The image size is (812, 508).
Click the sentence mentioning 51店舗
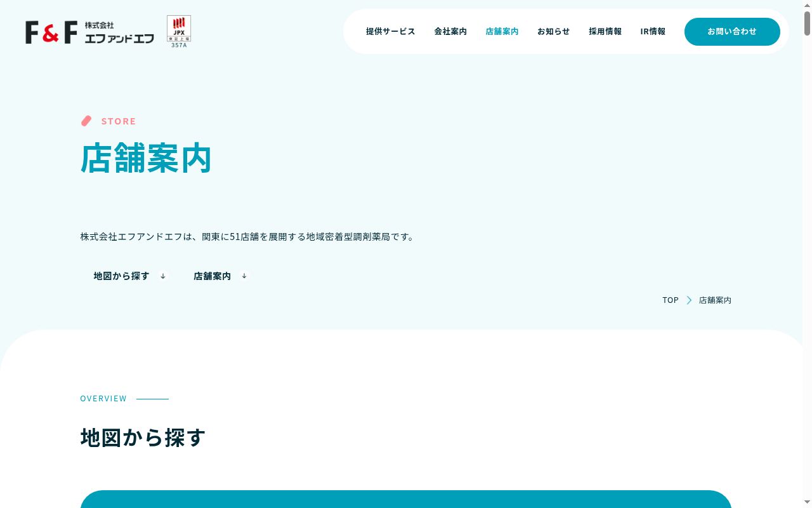[247, 237]
